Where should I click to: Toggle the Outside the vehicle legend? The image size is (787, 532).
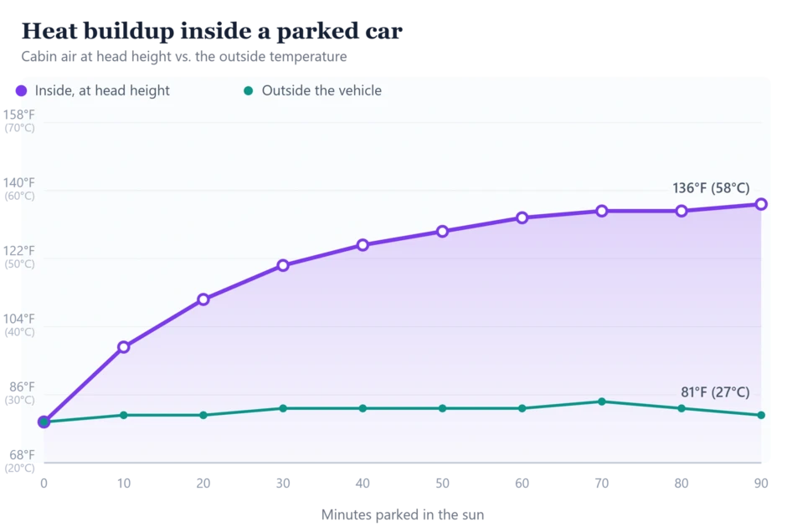pos(312,90)
